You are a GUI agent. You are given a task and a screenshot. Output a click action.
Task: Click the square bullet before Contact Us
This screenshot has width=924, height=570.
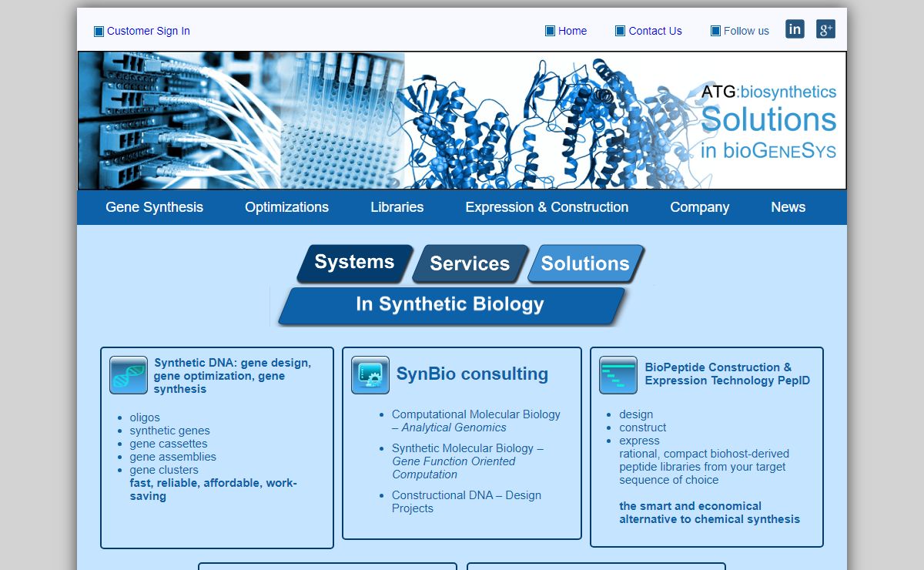click(620, 31)
